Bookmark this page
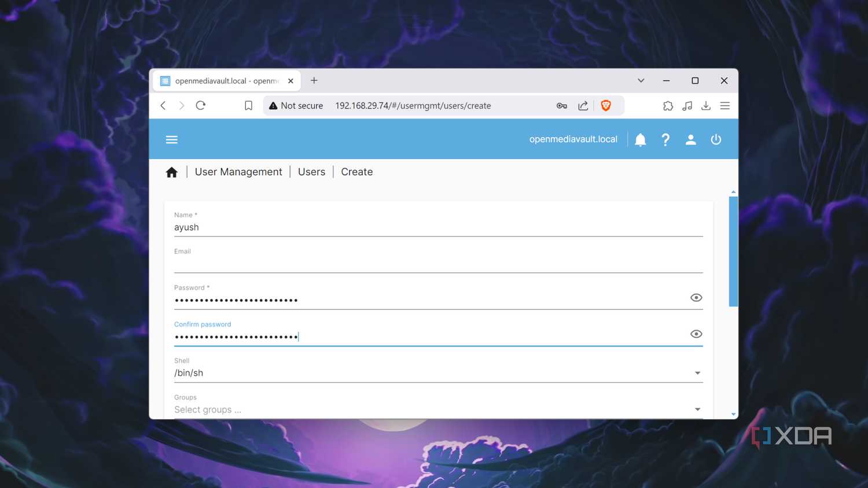Viewport: 868px width, 488px height. click(x=248, y=106)
